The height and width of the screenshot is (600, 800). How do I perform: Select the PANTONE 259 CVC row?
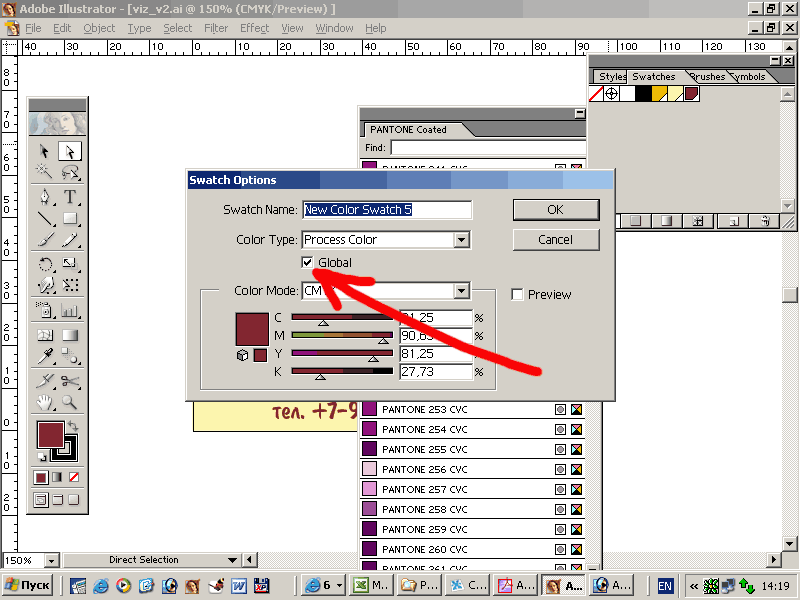tap(472, 529)
